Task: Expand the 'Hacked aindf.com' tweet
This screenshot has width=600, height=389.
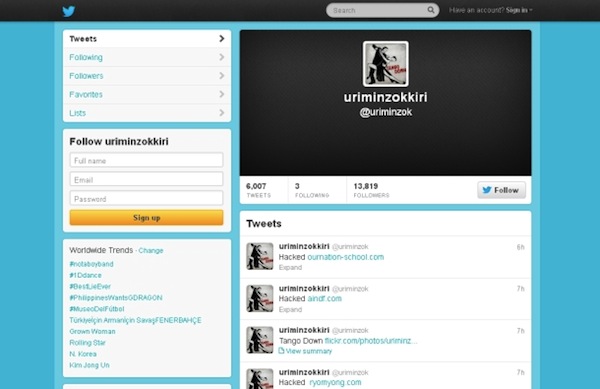Action: coord(290,309)
